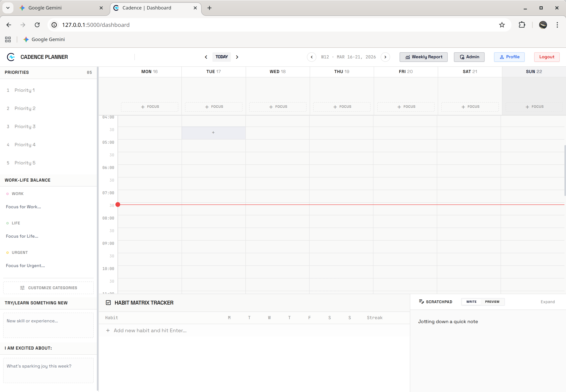Click the Expand link on Scratchpad
The height and width of the screenshot is (392, 566).
click(547, 302)
